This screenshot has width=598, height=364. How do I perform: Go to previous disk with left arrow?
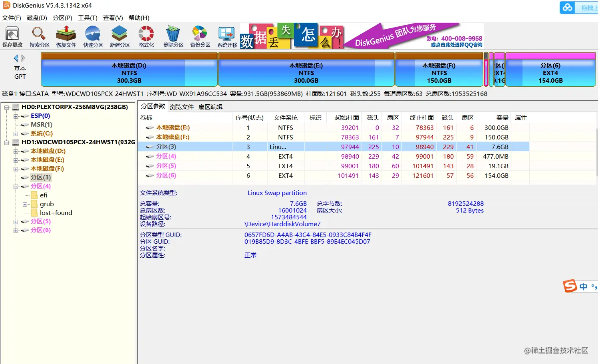tap(16, 58)
